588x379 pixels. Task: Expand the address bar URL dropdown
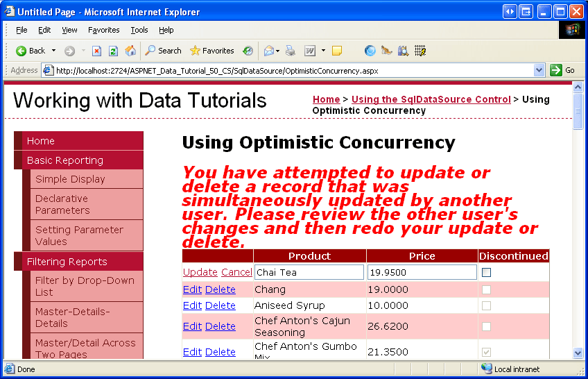pos(539,70)
